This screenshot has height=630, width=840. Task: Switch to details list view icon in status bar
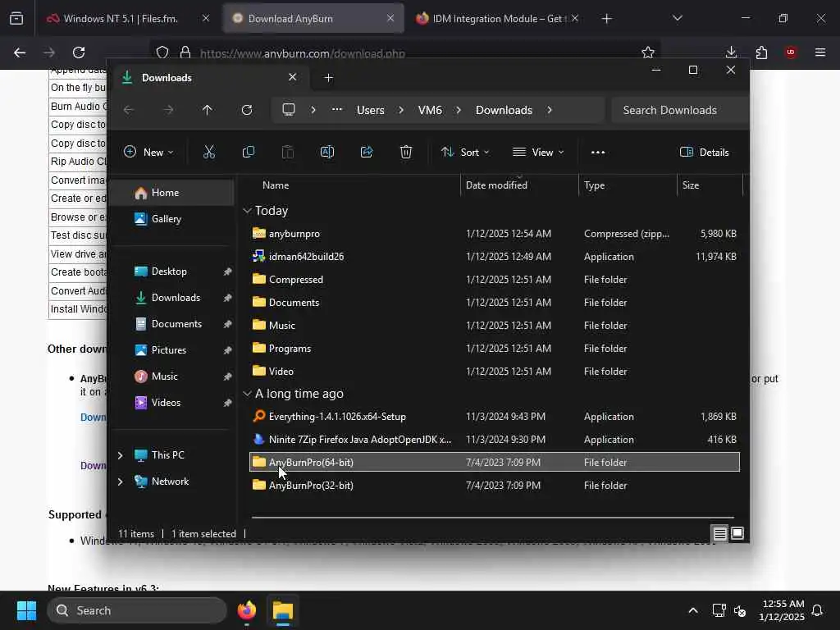[x=719, y=533]
